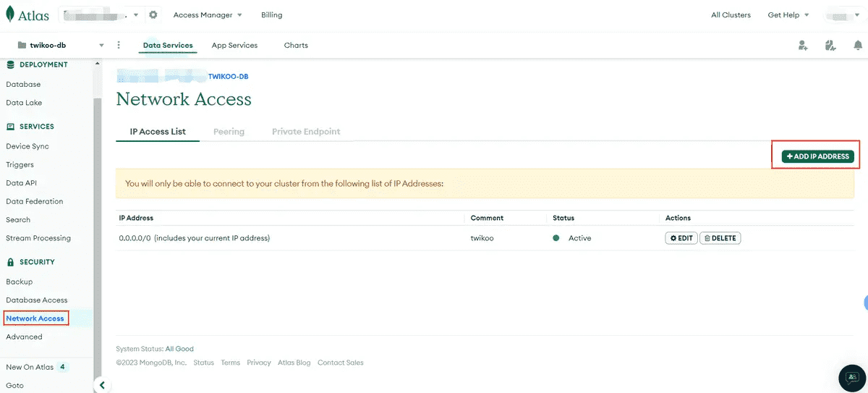Image resolution: width=868 pixels, height=393 pixels.
Task: Open the support chat bubble icon
Action: tap(852, 377)
